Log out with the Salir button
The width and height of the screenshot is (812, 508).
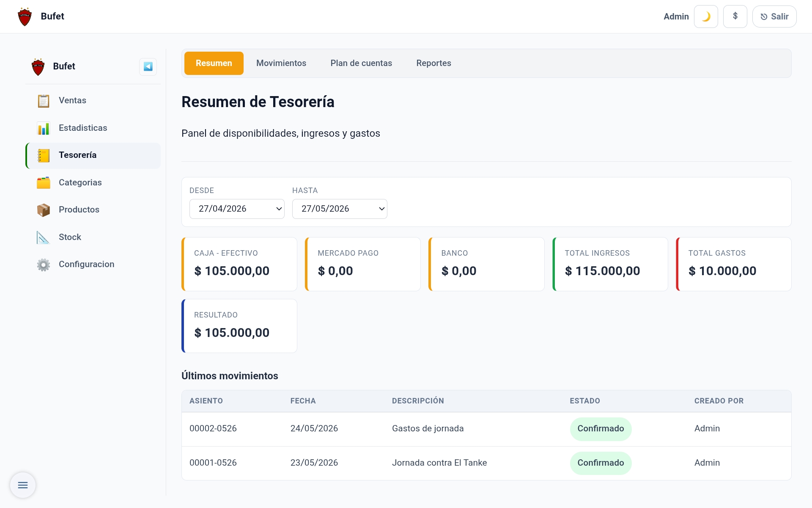point(774,17)
